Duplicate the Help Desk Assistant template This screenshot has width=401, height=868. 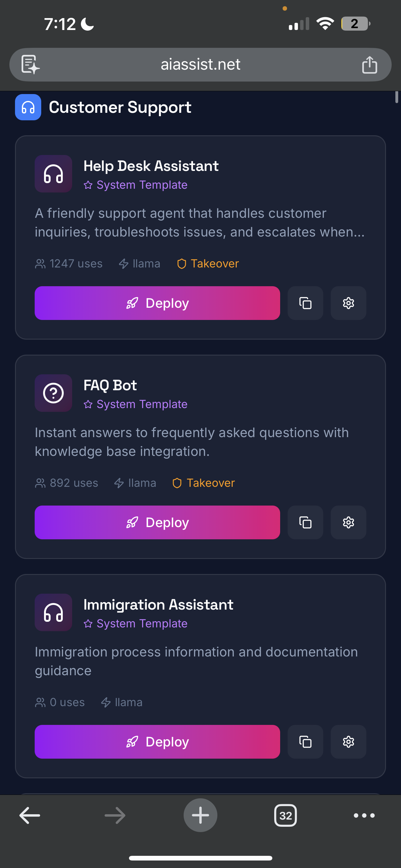click(x=305, y=303)
